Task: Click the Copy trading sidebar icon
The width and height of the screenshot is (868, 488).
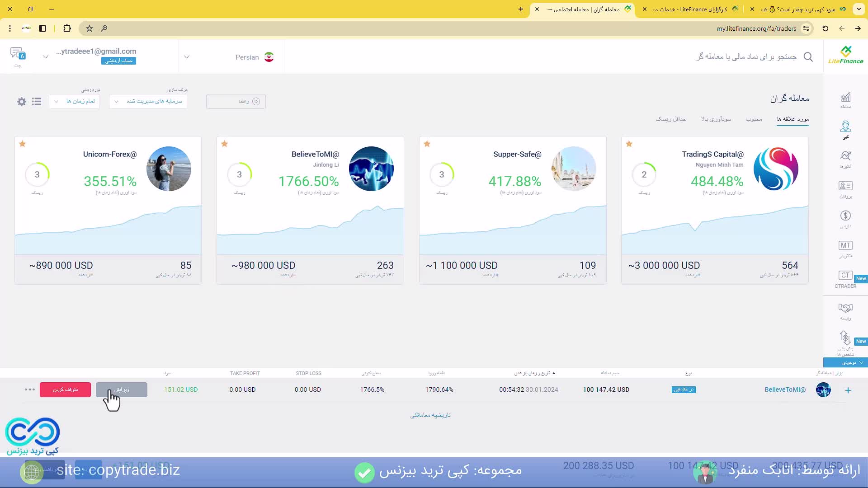Action: coord(845,127)
